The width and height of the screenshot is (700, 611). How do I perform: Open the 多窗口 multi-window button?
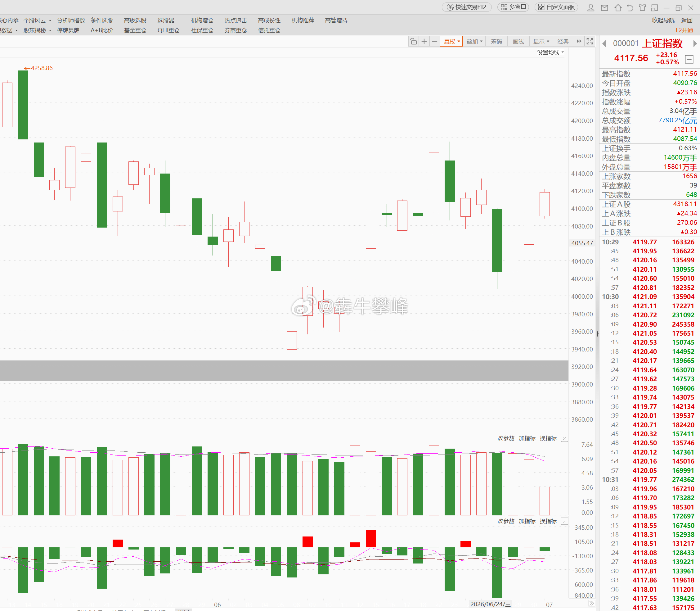(x=513, y=7)
